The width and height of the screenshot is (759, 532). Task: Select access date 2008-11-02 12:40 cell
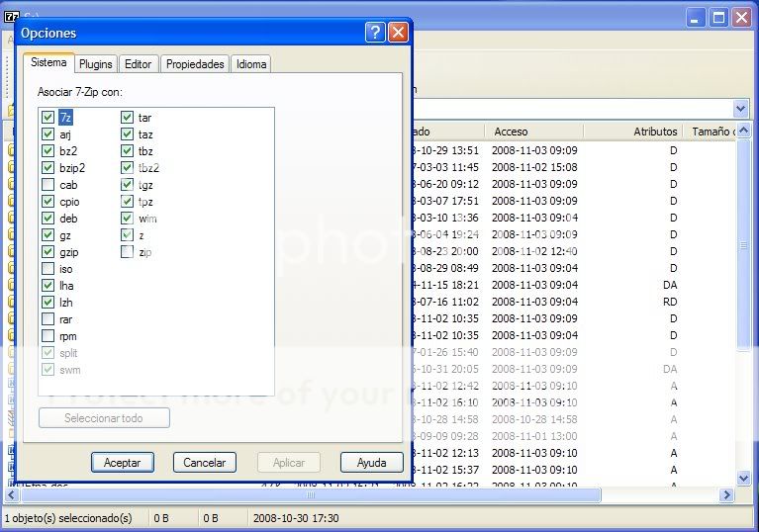[534, 251]
